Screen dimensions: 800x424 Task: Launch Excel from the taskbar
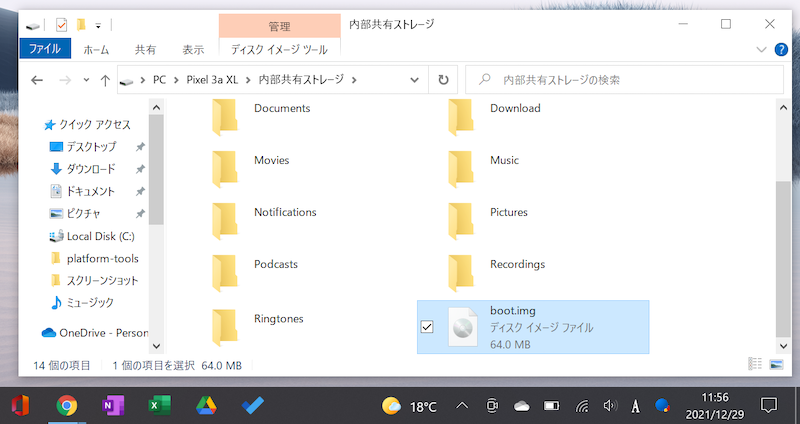159,405
